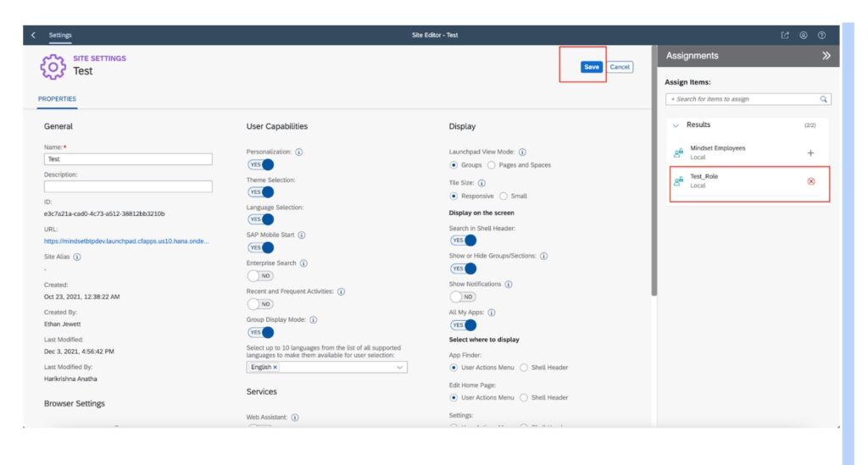This screenshot has width=868, height=465.
Task: Select Responsive tile size
Action: click(453, 197)
